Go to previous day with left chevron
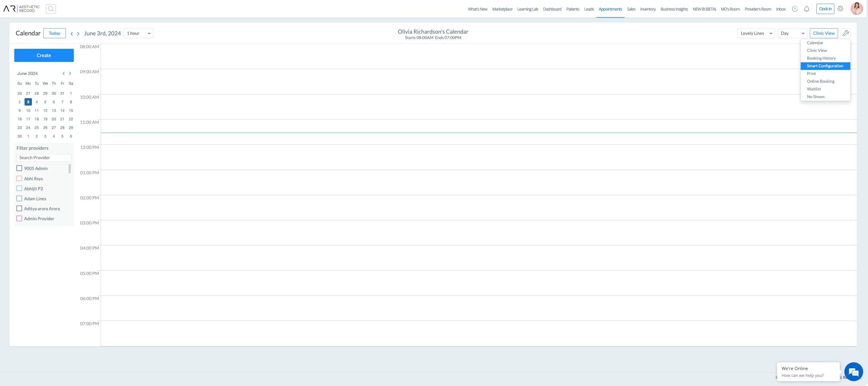The width and height of the screenshot is (868, 386). point(72,33)
